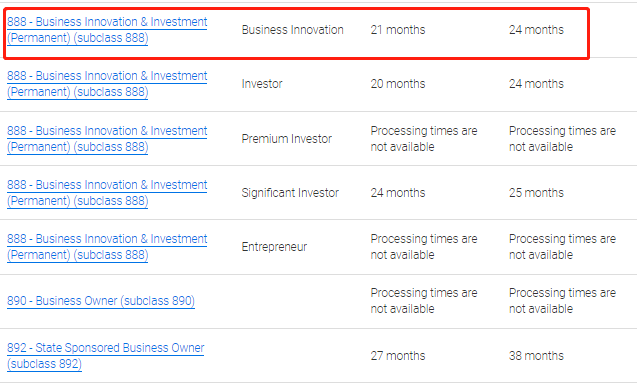Click the 25 months processing time
Image resolution: width=637 pixels, height=385 pixels.
(536, 192)
